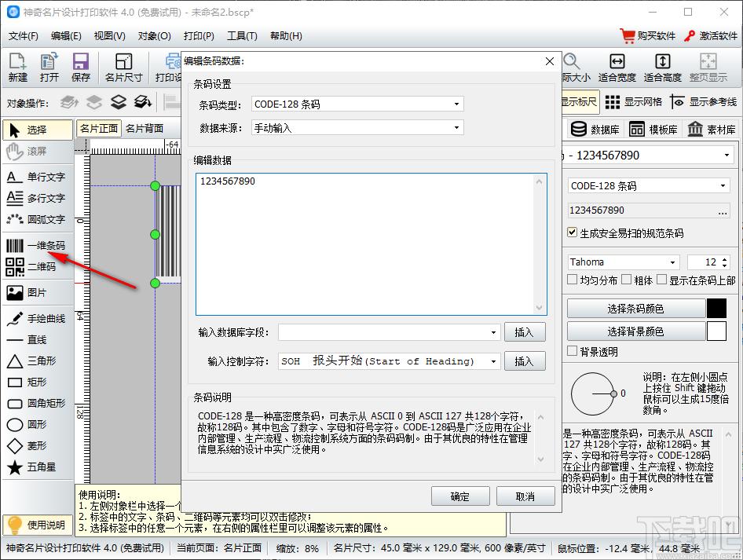Open the Tahoma font dropdown
Viewport: 743px width, 560px height.
(624, 262)
